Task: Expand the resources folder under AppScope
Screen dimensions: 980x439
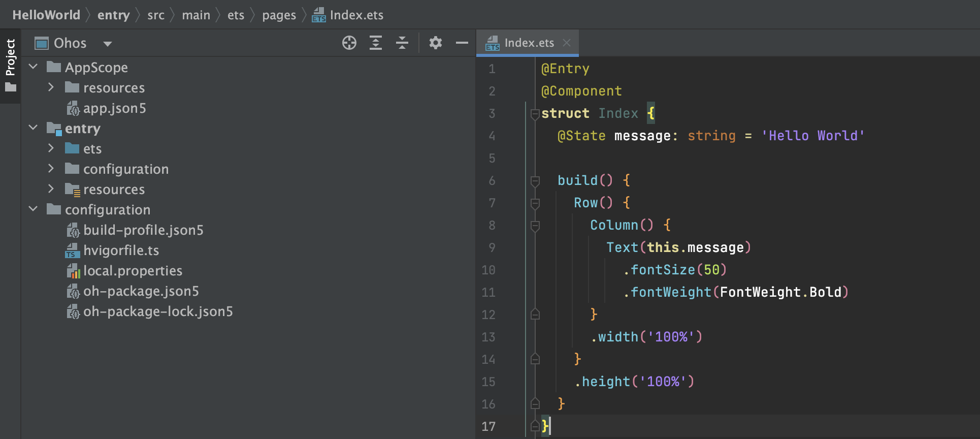Action: tap(51, 87)
